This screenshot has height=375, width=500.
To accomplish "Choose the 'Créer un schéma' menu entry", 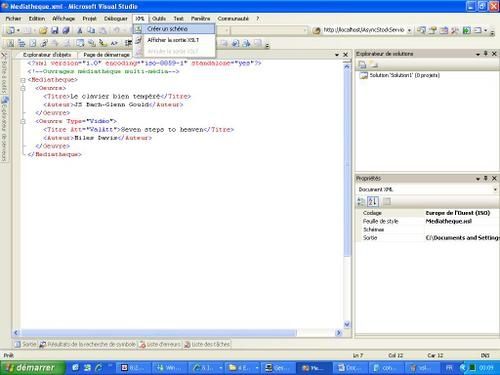I will (x=174, y=29).
